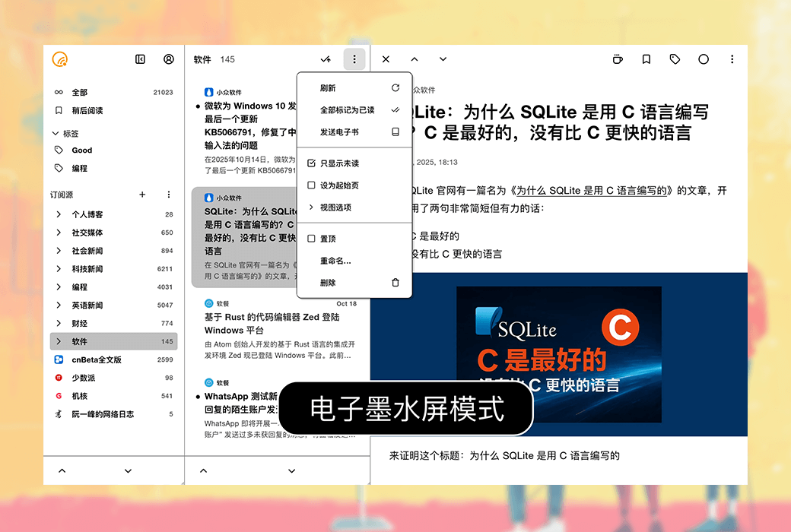Screen dimensions: 791x532
Task: Collapse the 标签 section
Action: (56, 133)
